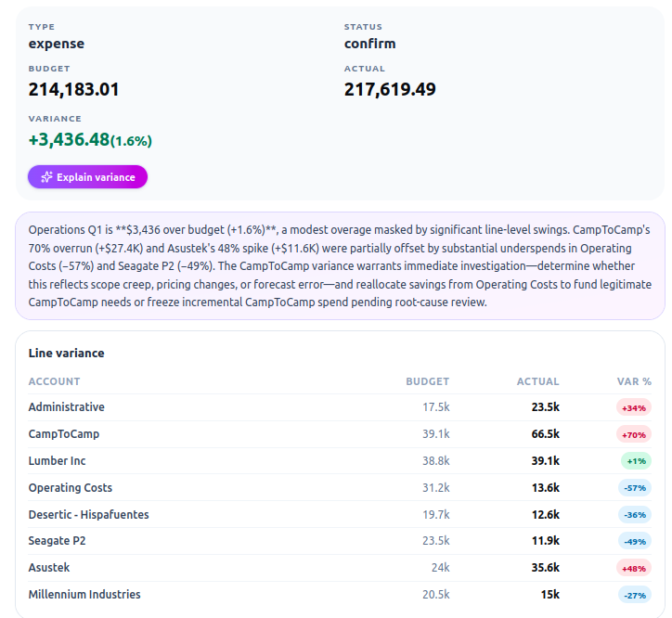Click the -57% variance badge
This screenshot has height=618, width=672.
pyautogui.click(x=635, y=488)
